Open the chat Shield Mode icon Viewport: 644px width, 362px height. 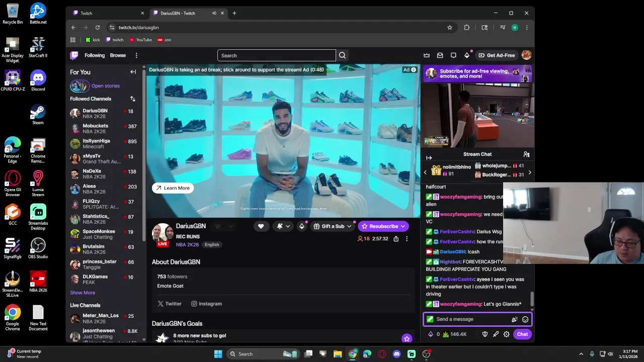[x=485, y=334]
